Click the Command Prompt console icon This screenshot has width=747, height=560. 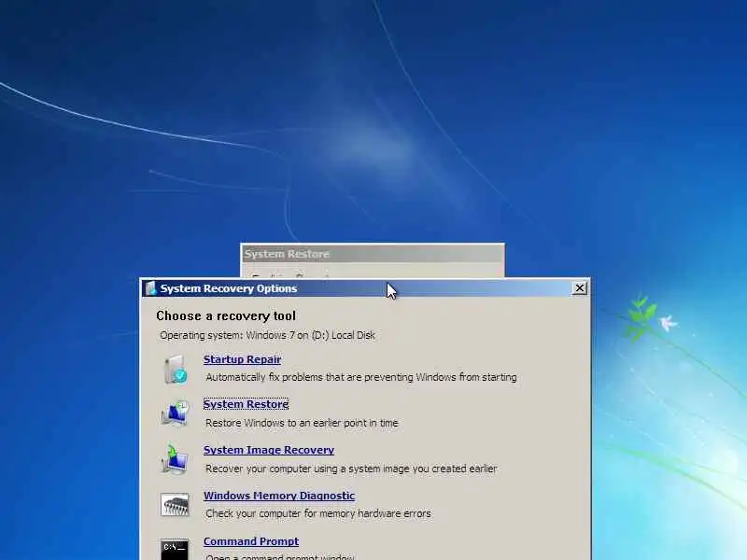[175, 550]
